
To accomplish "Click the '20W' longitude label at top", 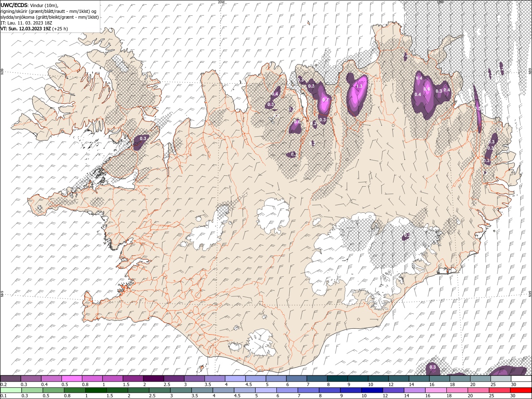I will click(221, 2).
